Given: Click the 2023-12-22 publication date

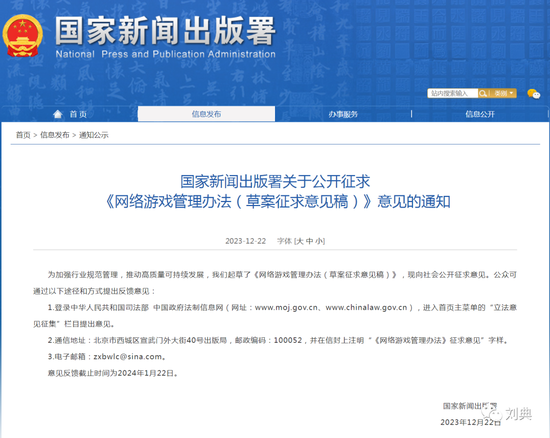Looking at the screenshot, I should [246, 241].
